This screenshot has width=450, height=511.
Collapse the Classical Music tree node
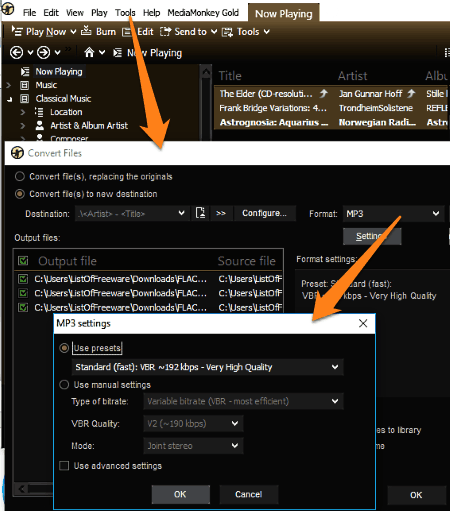[x=9, y=99]
